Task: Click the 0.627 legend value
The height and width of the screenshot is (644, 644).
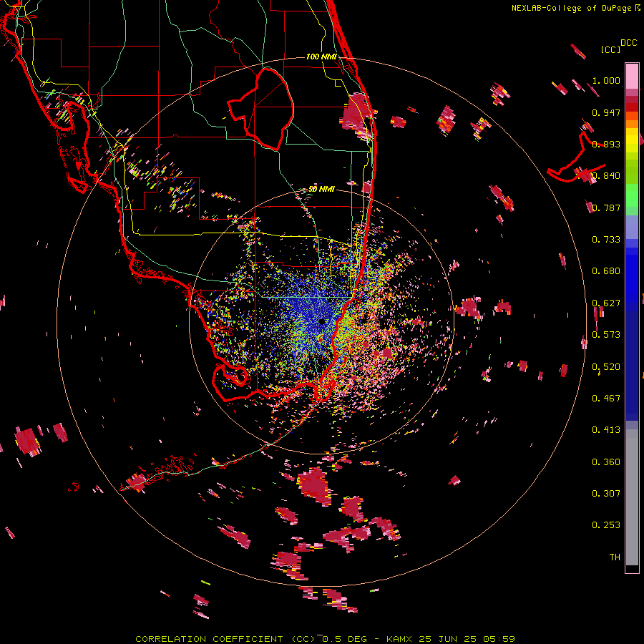Action: (x=606, y=303)
